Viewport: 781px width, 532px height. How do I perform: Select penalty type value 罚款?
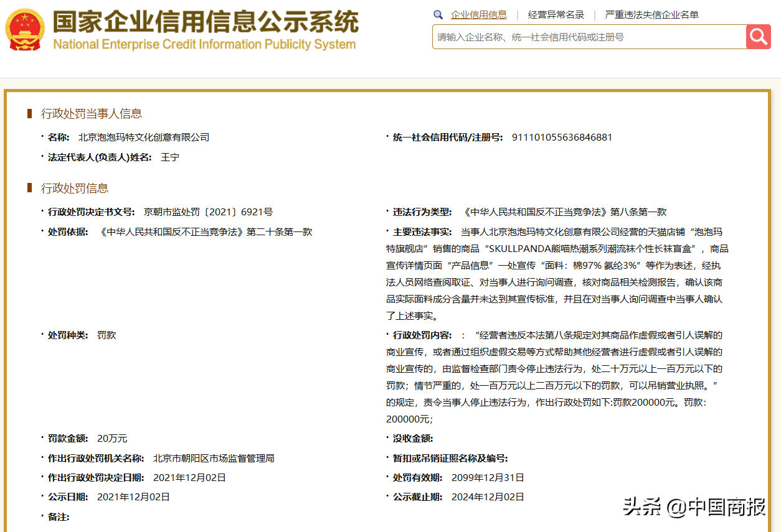pyautogui.click(x=107, y=335)
